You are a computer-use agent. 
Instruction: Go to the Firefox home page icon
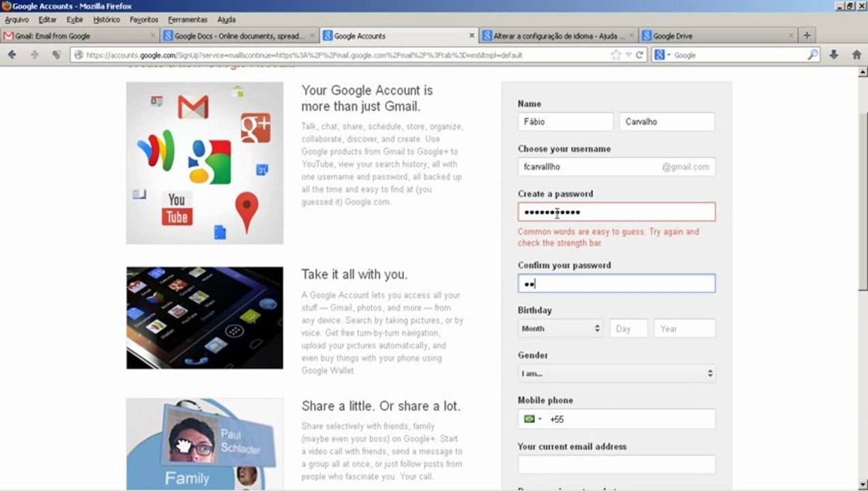[856, 55]
